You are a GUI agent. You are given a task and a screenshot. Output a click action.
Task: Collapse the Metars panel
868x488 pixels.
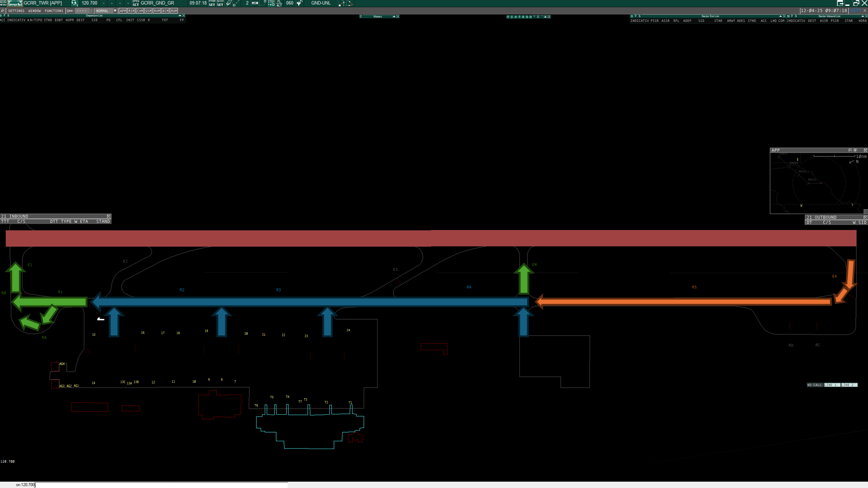click(394, 16)
